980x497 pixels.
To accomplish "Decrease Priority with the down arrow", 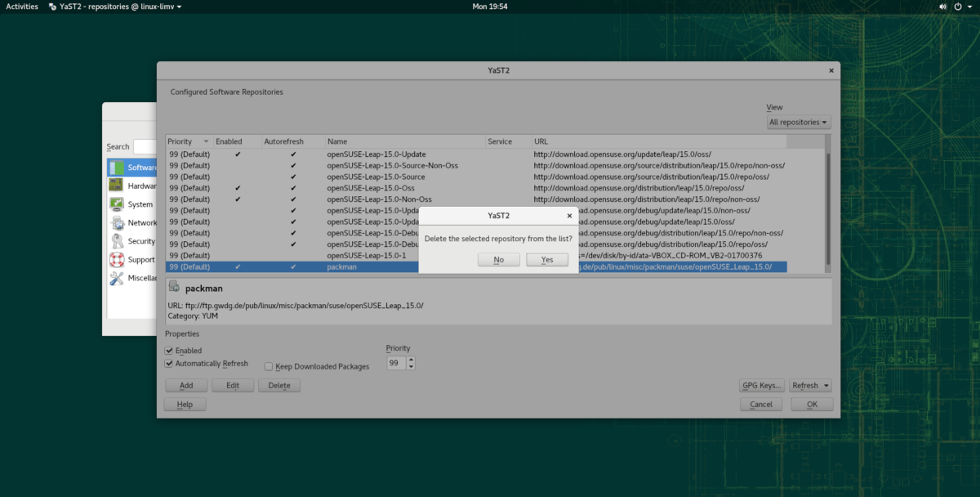I will point(411,366).
